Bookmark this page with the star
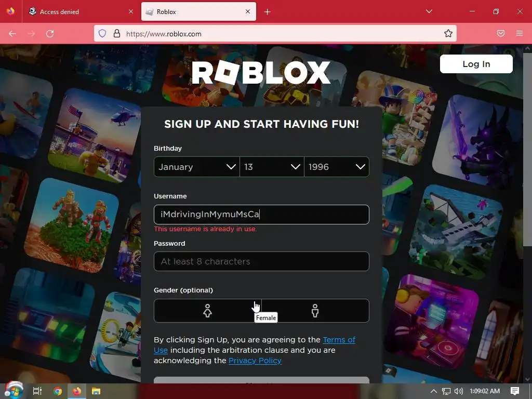 click(448, 33)
